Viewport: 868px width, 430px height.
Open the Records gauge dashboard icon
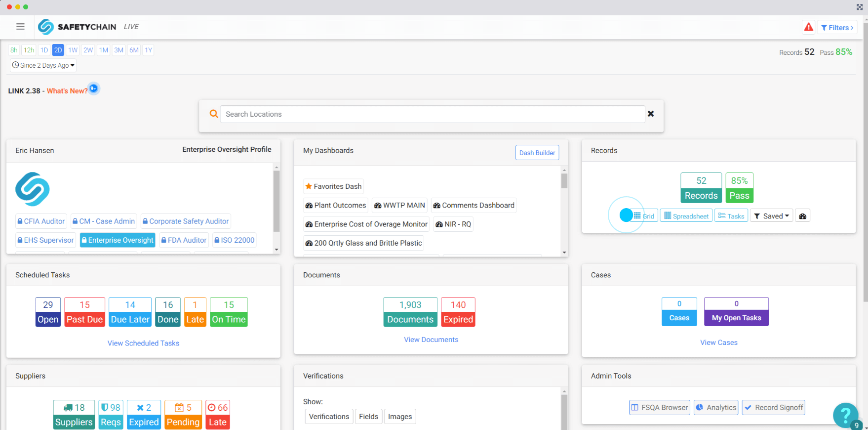click(x=802, y=216)
